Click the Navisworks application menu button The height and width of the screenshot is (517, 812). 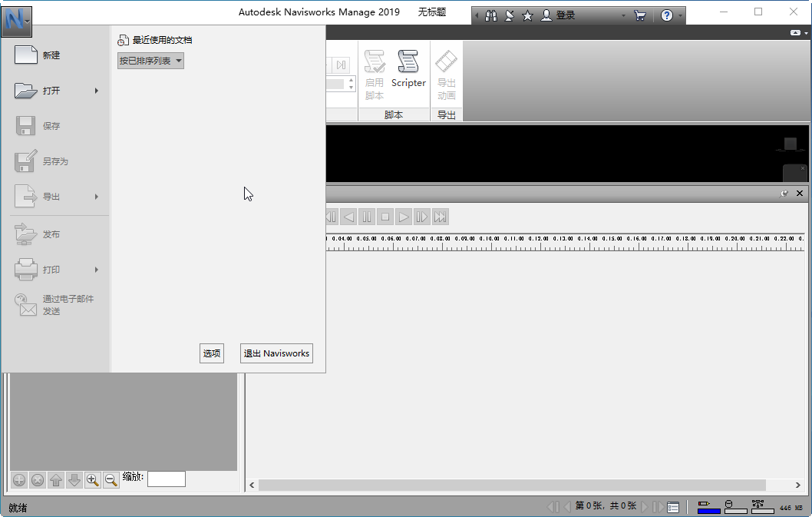[17, 22]
